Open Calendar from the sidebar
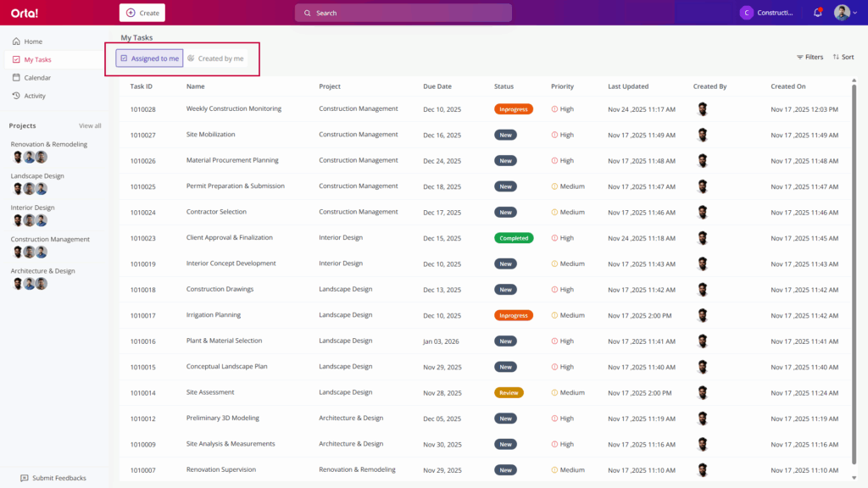The width and height of the screenshot is (868, 488). [x=37, y=78]
